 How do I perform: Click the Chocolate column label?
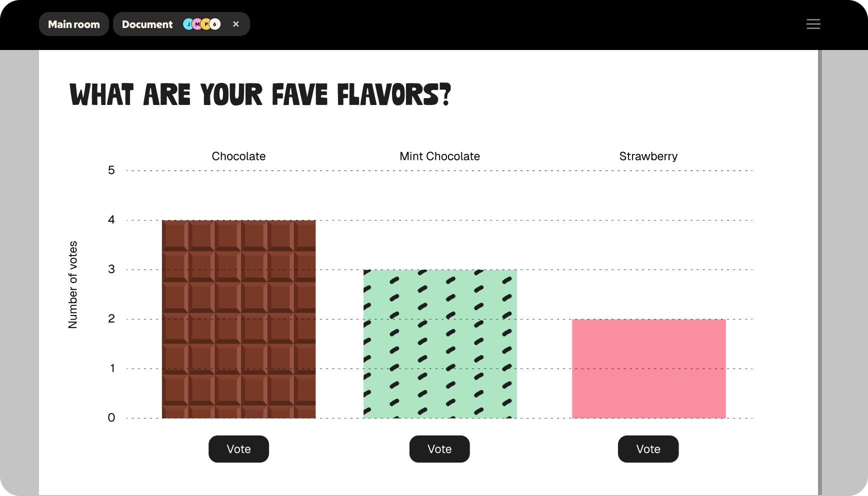[x=238, y=156]
